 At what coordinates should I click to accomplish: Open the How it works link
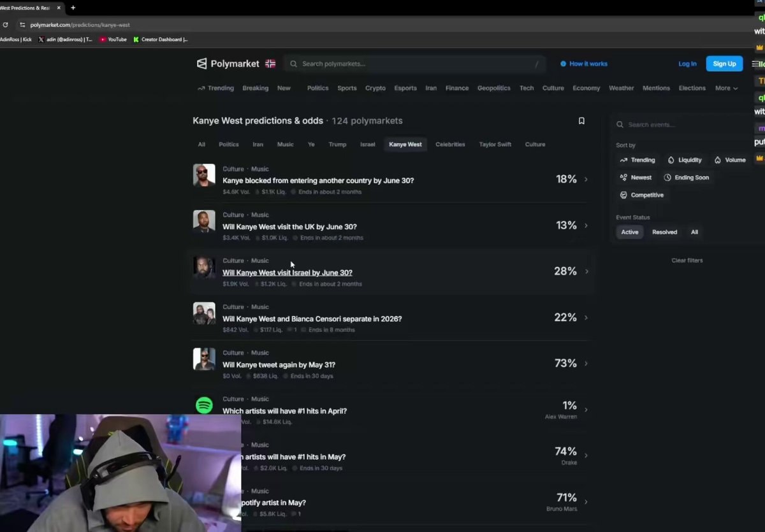pyautogui.click(x=584, y=64)
